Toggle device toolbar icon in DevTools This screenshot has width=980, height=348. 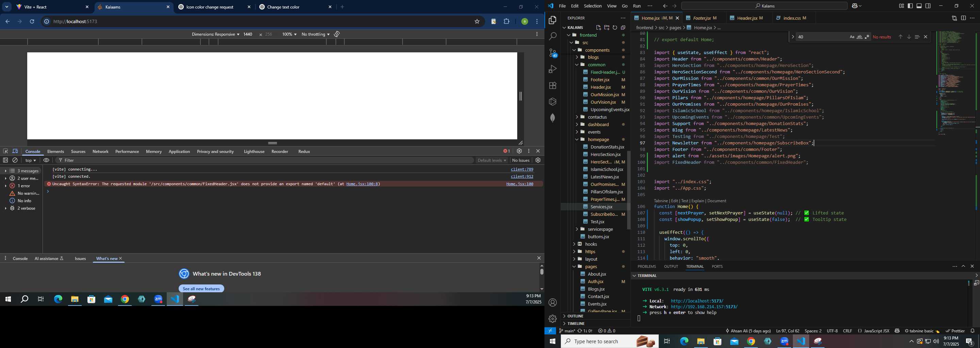pos(15,151)
